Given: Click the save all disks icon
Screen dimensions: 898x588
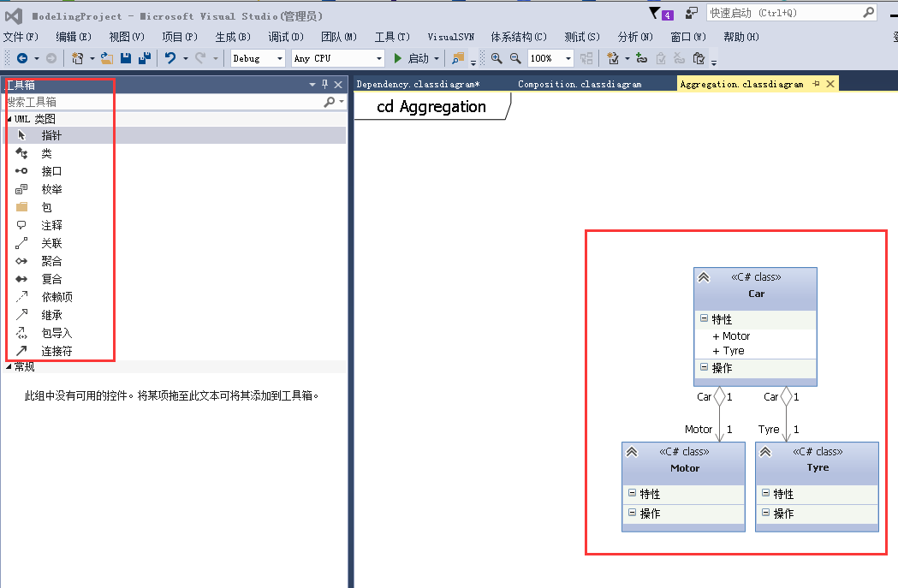Looking at the screenshot, I should coord(145,58).
